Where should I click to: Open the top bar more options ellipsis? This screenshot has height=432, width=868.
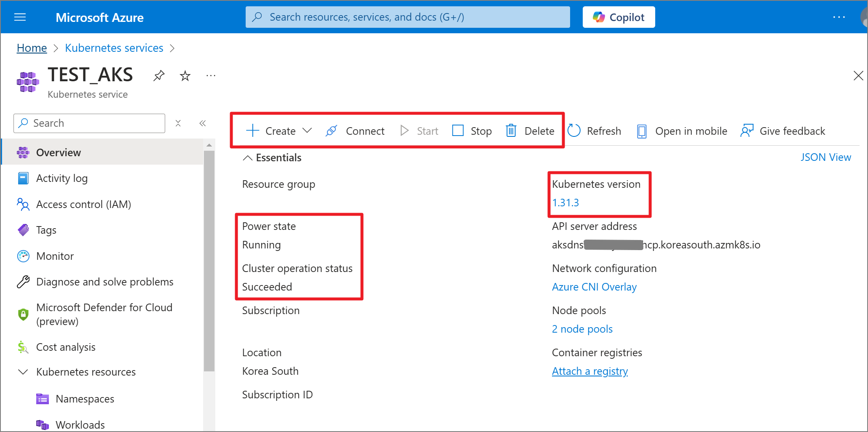coord(839,17)
